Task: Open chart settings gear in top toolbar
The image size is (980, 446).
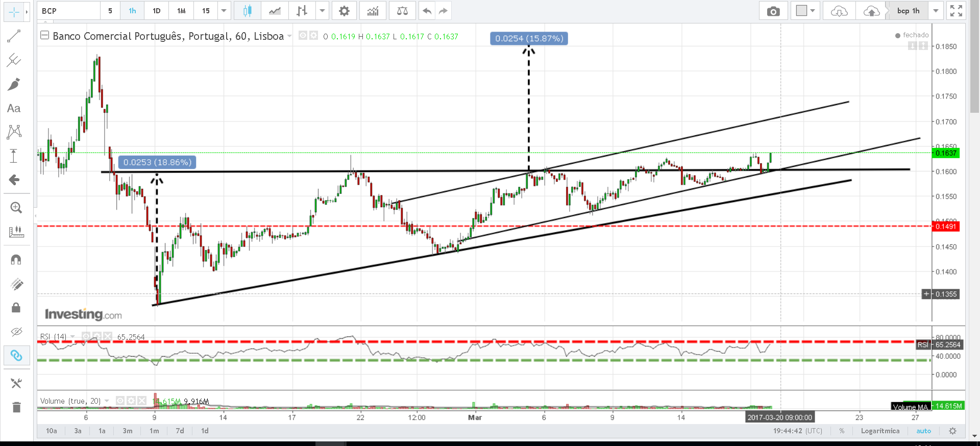Action: [345, 11]
